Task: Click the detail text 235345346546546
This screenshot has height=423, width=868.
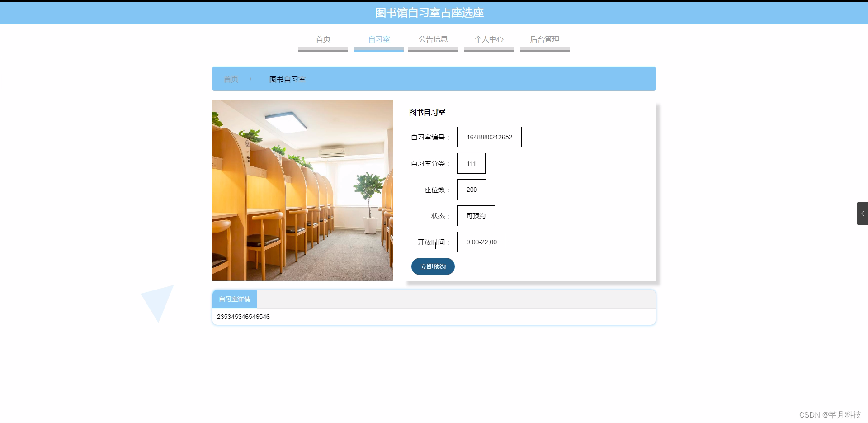Action: (x=243, y=317)
